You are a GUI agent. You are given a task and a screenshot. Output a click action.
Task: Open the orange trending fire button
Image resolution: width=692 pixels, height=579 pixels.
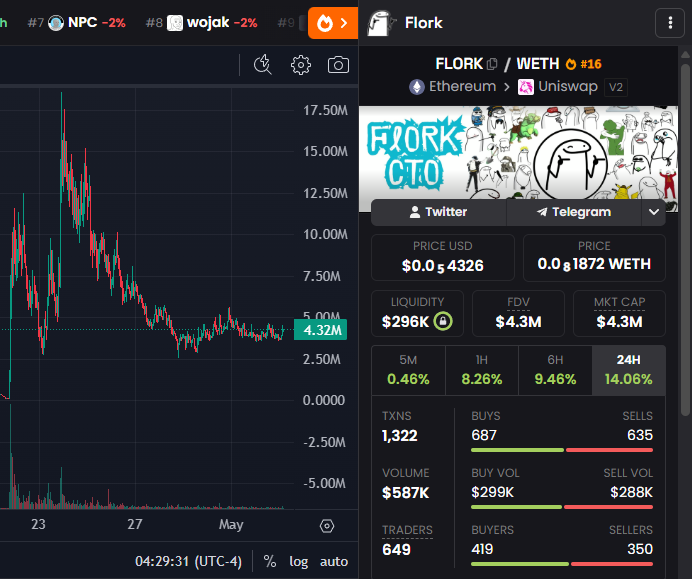click(x=333, y=23)
